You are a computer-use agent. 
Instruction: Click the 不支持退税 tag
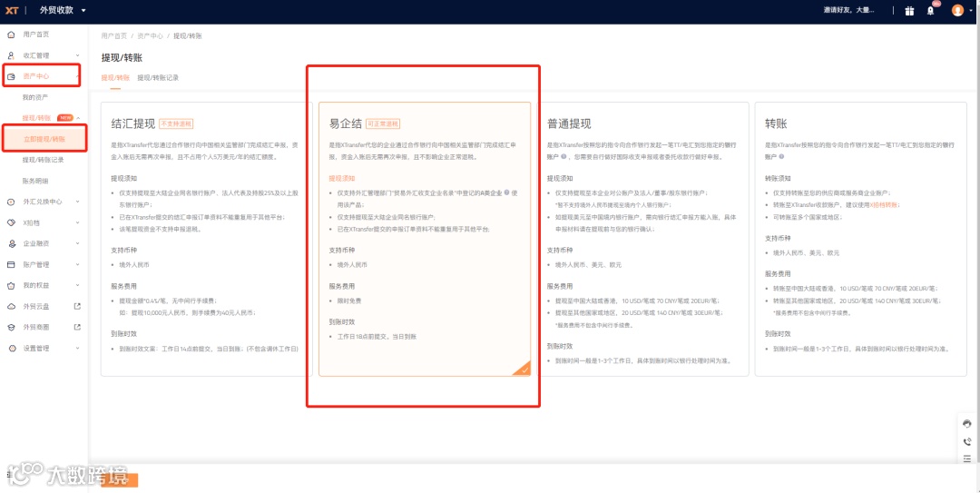click(176, 123)
